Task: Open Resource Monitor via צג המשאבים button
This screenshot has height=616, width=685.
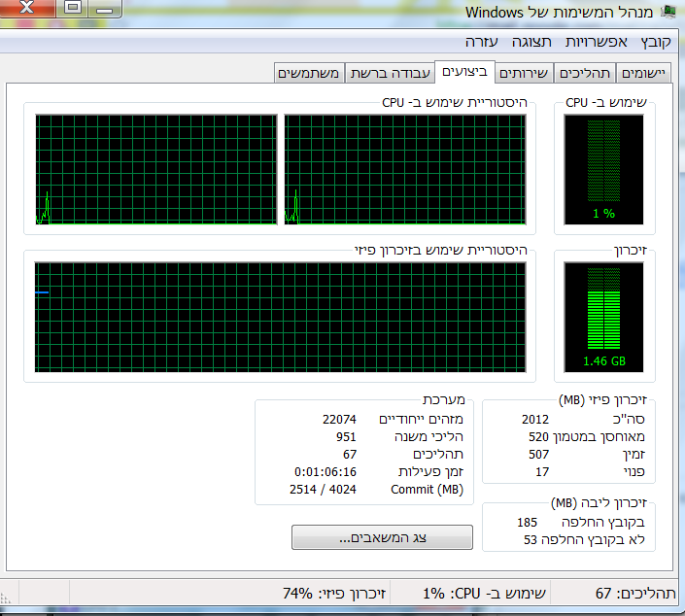Action: [x=382, y=537]
